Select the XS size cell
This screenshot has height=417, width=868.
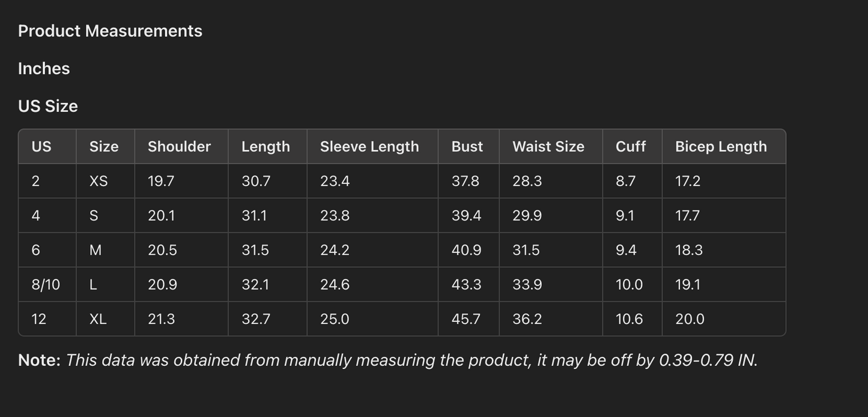click(99, 181)
